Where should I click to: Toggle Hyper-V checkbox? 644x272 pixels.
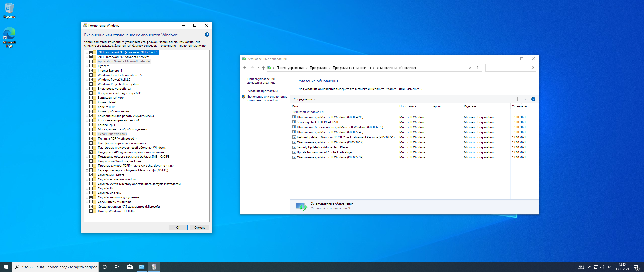pos(91,66)
